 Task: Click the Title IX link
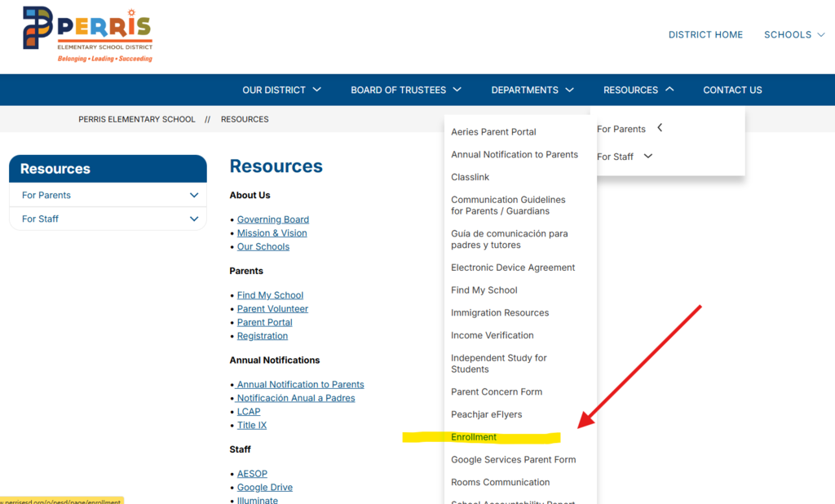pyautogui.click(x=252, y=425)
